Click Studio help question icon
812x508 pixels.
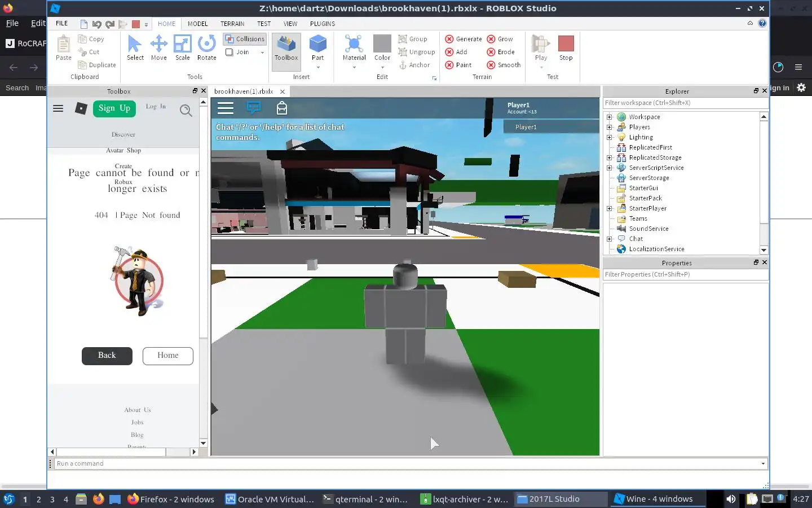point(762,23)
